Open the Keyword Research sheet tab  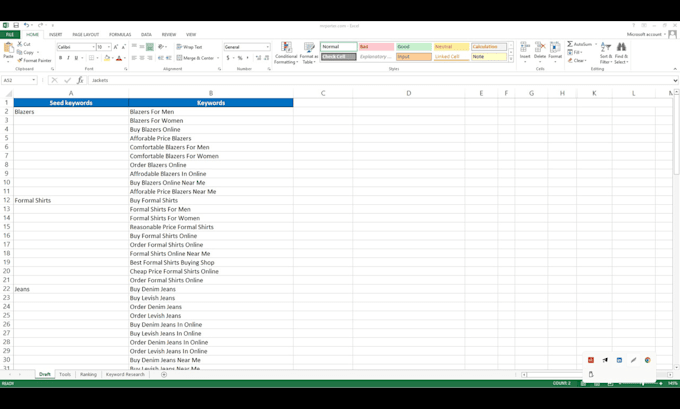[125, 374]
